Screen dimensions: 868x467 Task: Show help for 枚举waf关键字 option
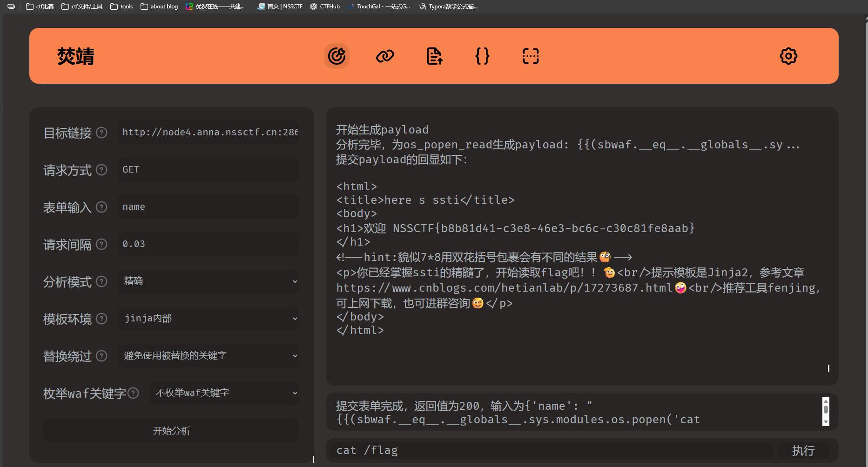coord(133,393)
